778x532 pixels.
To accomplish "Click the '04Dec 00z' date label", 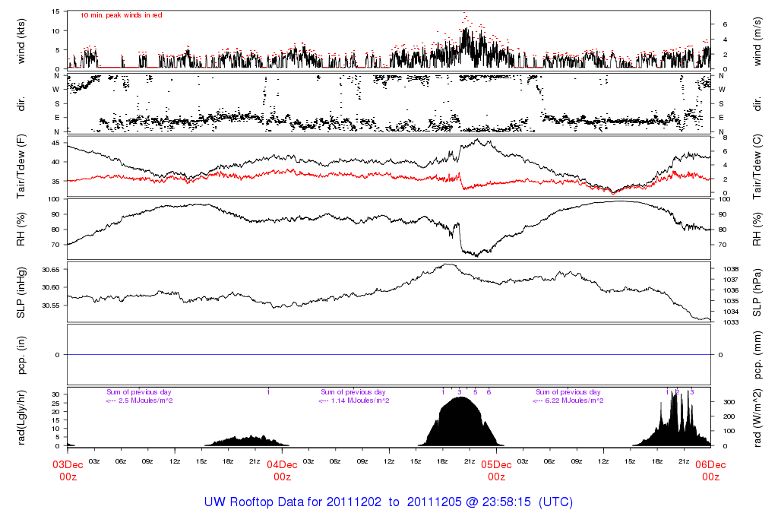I will click(x=283, y=470).
